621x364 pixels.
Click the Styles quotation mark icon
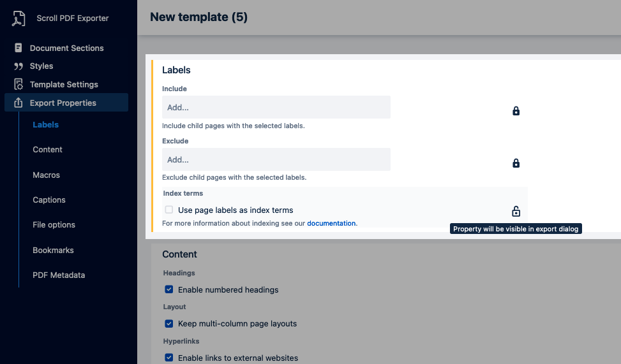pyautogui.click(x=19, y=66)
